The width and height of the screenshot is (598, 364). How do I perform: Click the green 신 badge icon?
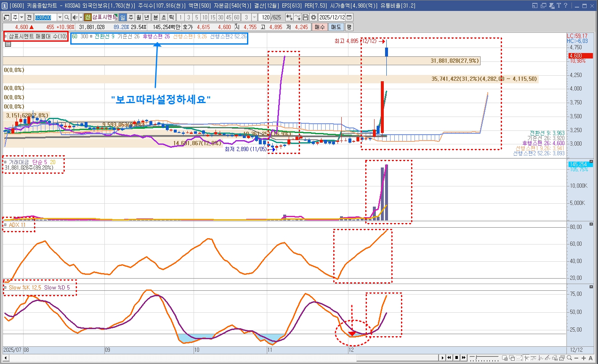(88, 17)
